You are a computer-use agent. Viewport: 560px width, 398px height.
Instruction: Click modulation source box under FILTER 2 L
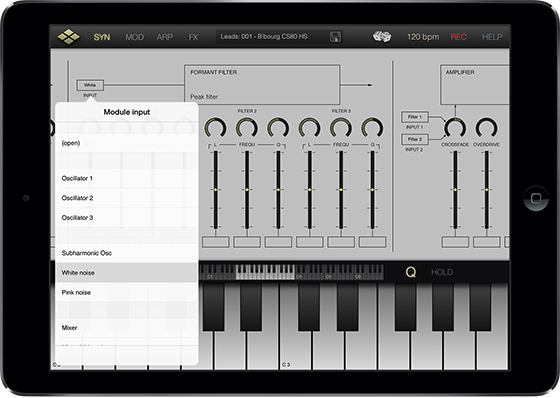click(x=216, y=242)
